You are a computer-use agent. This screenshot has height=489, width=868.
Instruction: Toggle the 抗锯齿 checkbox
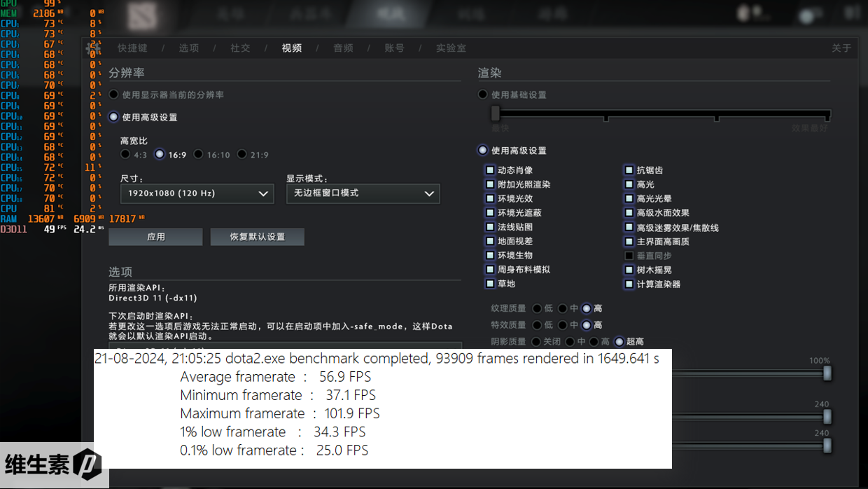pos(629,170)
